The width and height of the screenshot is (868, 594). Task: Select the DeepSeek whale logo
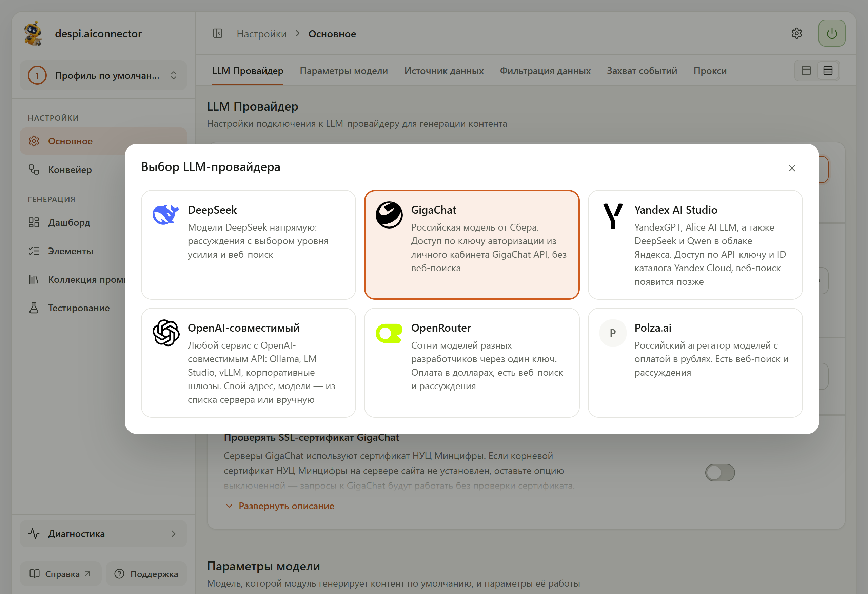click(165, 215)
